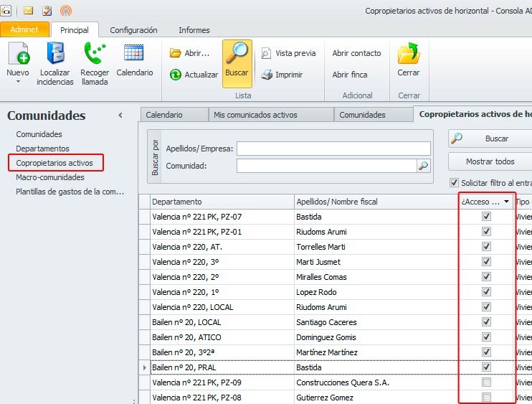Click the Apellidos/Empresa search field

[333, 149]
